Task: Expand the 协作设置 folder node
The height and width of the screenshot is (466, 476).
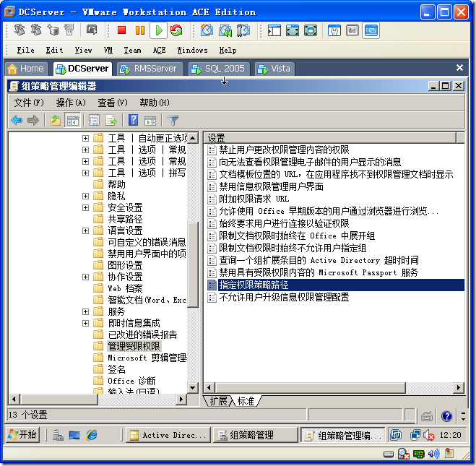Action: 86,277
